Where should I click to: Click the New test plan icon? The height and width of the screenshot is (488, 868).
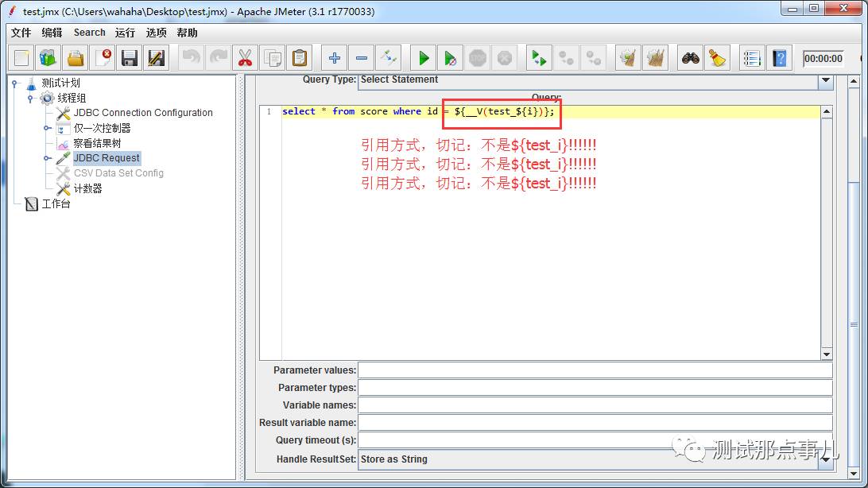pyautogui.click(x=21, y=58)
